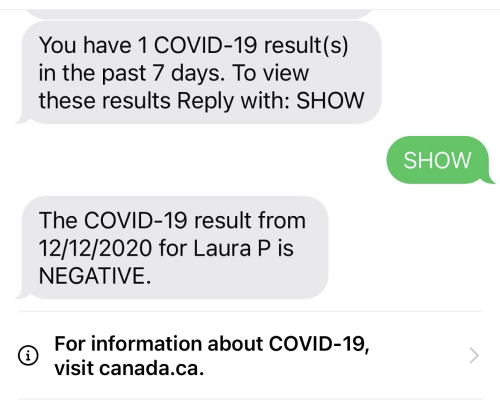This screenshot has height=405, width=500.
Task: Tap the tail of the past-7-days message bubble
Action: click(x=23, y=119)
